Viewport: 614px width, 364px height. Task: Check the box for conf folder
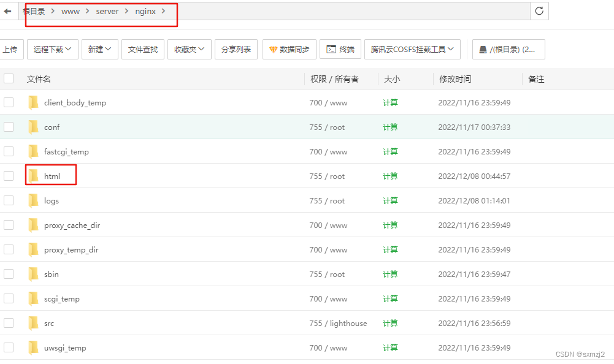click(x=9, y=127)
